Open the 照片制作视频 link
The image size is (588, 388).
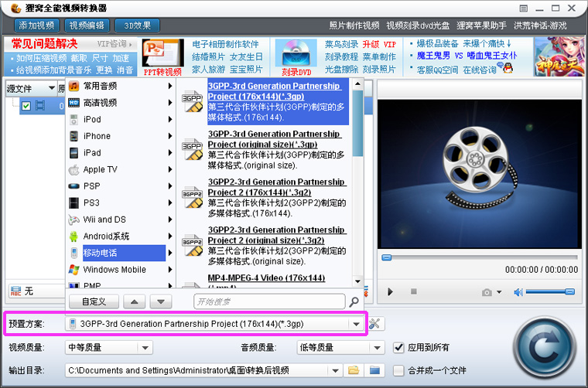354,26
